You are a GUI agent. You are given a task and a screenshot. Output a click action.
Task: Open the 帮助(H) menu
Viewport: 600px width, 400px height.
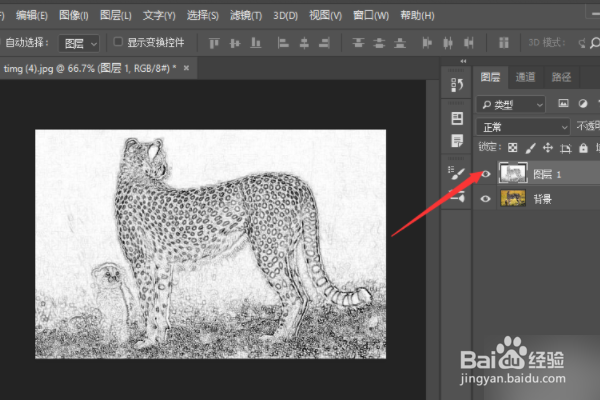417,15
